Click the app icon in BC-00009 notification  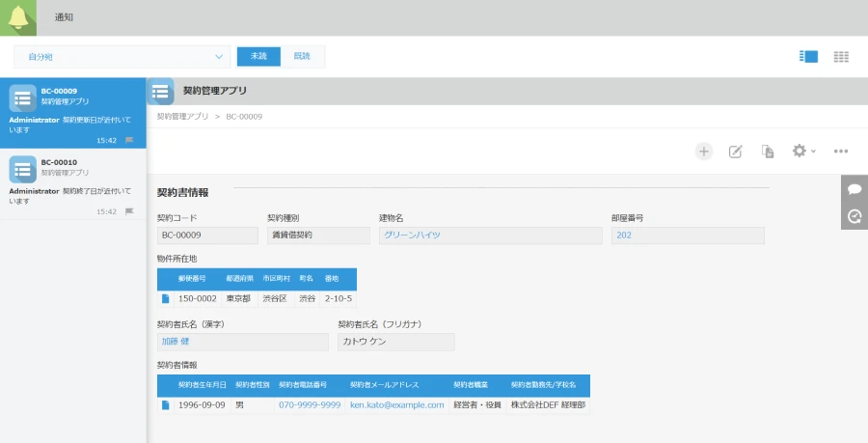point(23,98)
